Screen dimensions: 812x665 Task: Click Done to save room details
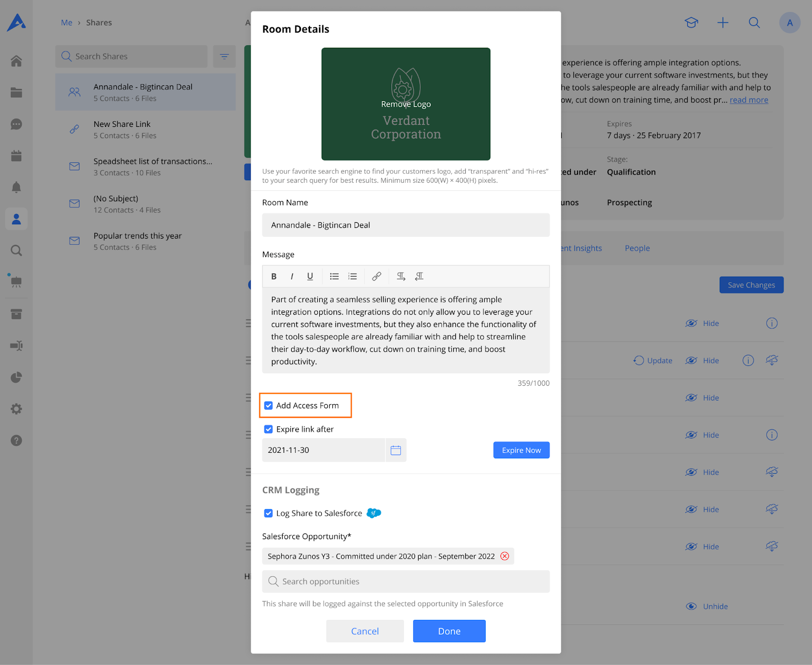pos(449,631)
